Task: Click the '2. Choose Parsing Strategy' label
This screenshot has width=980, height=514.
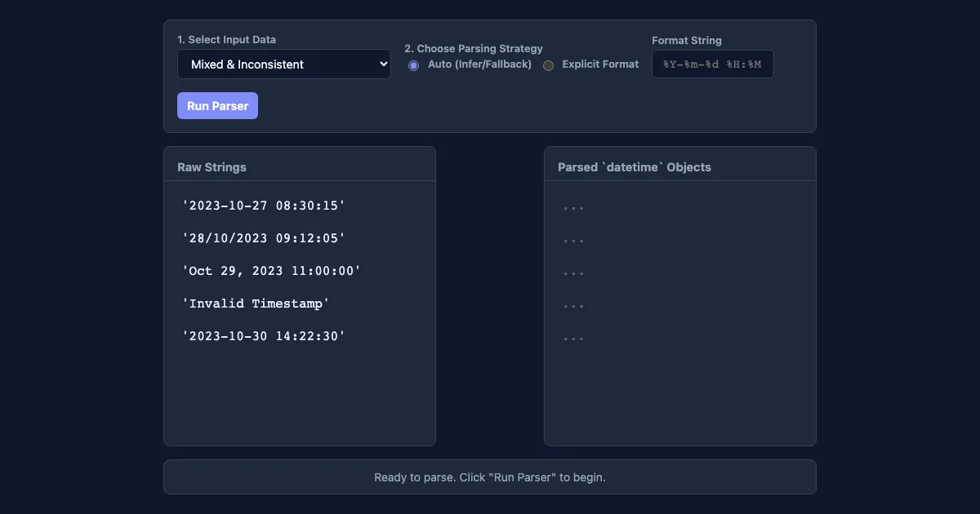Action: coord(474,48)
